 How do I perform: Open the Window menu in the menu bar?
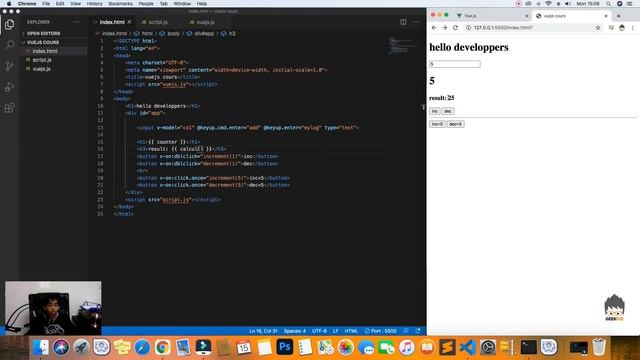click(182, 4)
